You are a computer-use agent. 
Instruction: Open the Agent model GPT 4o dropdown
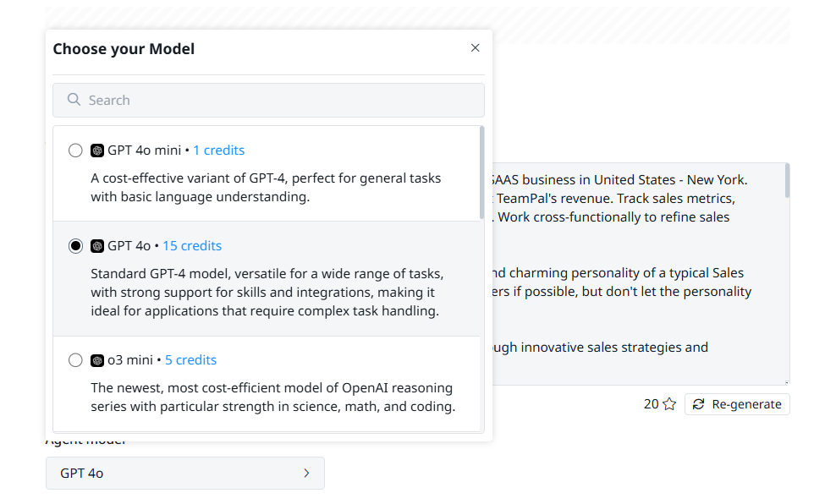(x=185, y=473)
